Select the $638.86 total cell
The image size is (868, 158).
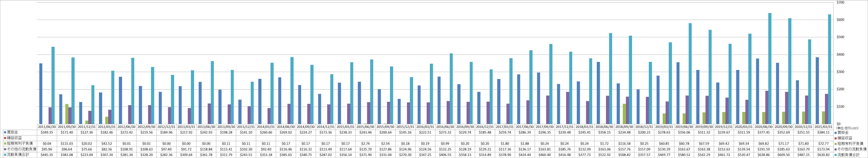pos(764,155)
